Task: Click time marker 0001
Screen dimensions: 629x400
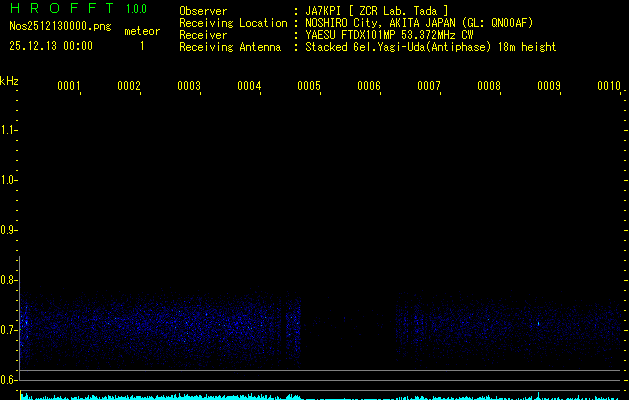Action: coord(69,86)
